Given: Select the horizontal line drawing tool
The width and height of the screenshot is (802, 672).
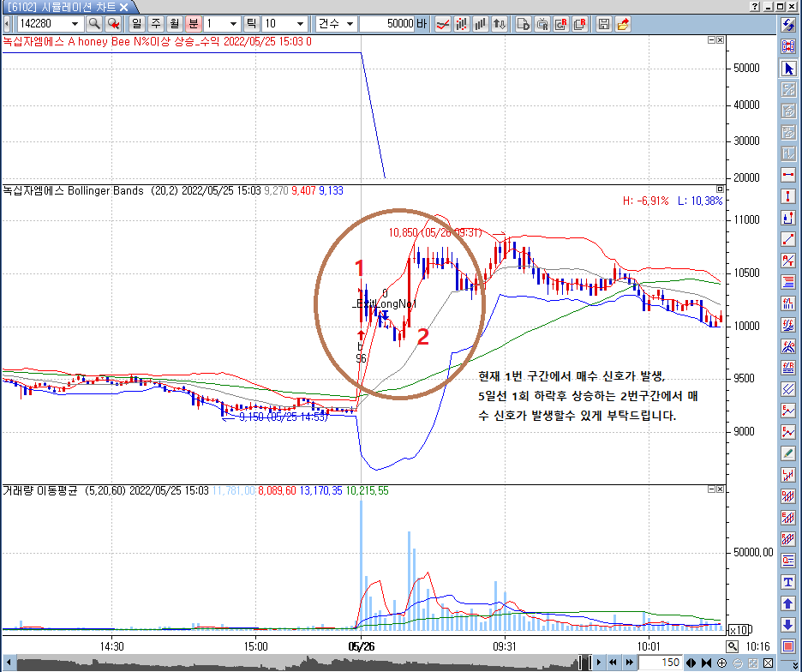Looking at the screenshot, I should click(x=788, y=175).
